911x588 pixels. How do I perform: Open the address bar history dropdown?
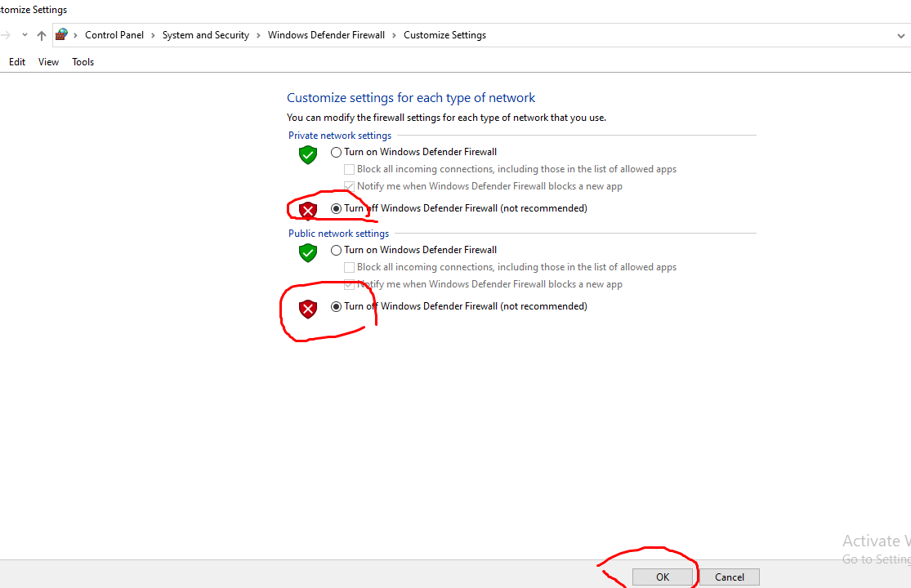pos(900,35)
